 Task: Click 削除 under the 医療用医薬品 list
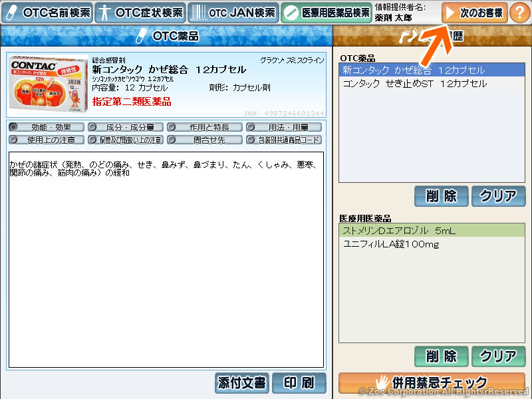(441, 356)
